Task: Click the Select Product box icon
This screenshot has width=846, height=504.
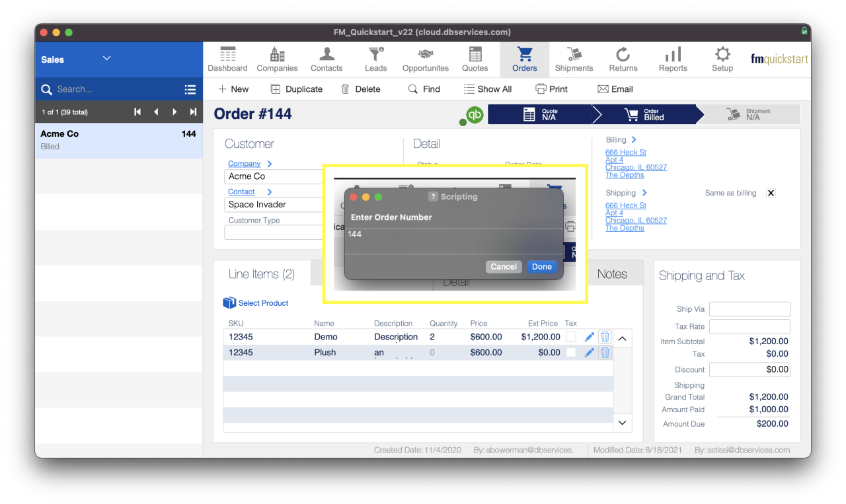Action: coord(229,303)
